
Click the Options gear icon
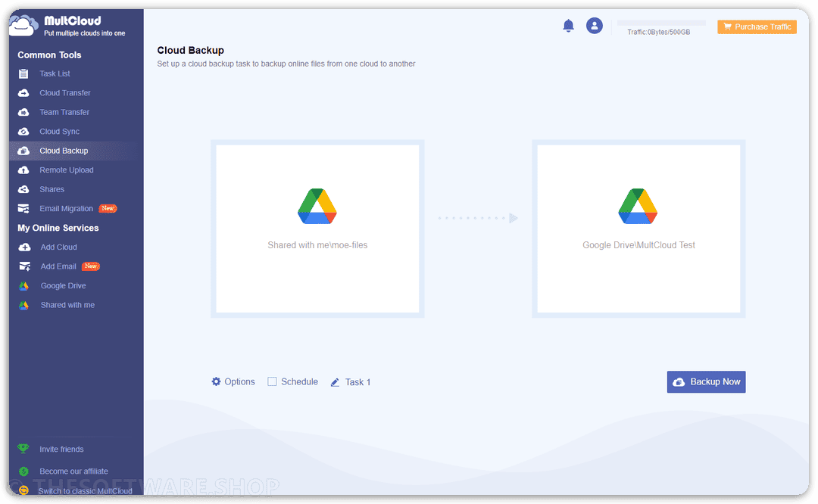point(216,381)
